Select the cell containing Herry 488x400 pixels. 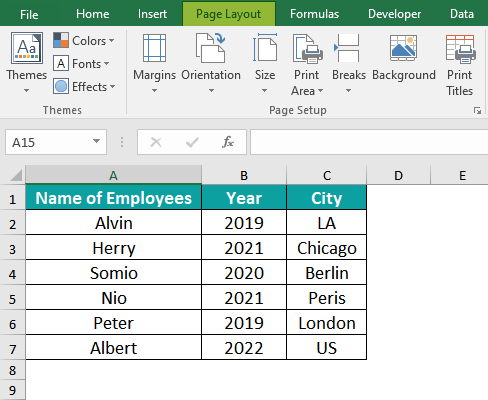114,248
